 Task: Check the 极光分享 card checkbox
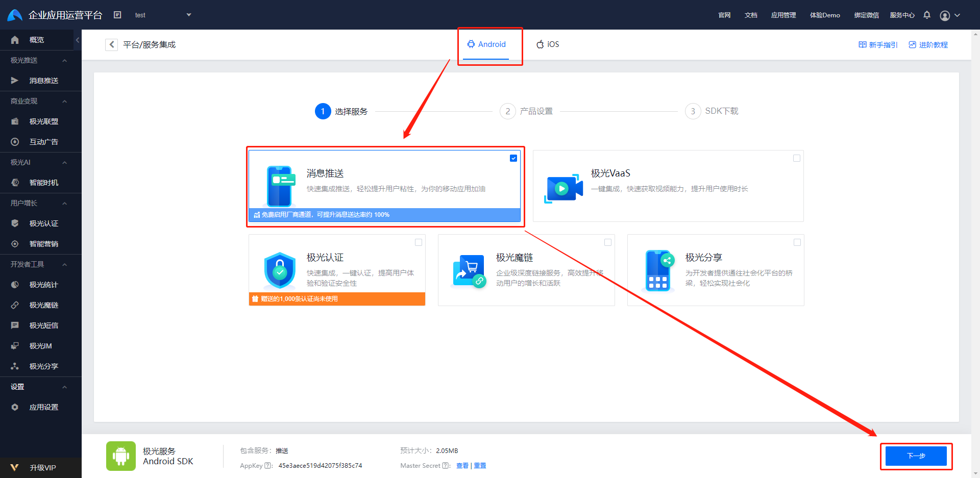pos(797,242)
